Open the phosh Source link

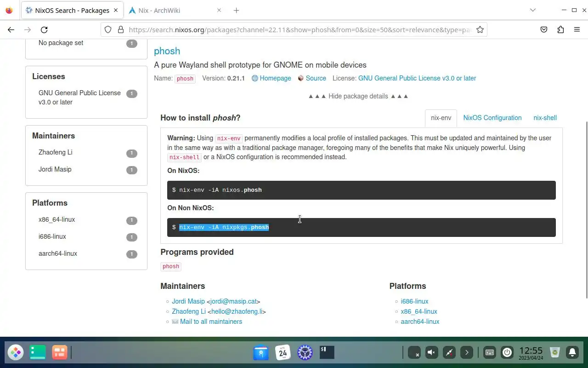[312, 78]
